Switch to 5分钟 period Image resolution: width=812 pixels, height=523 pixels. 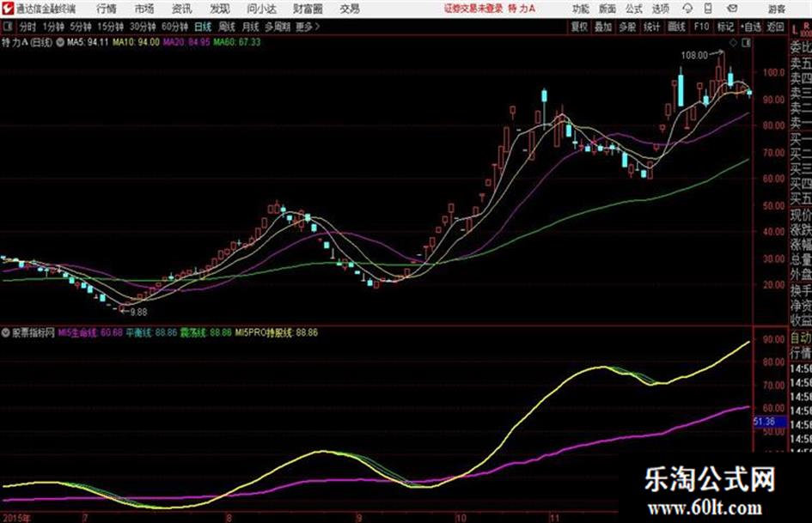[81, 27]
